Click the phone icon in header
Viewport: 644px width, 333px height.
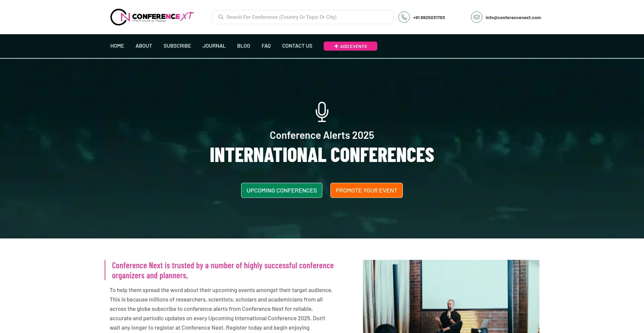point(404,17)
